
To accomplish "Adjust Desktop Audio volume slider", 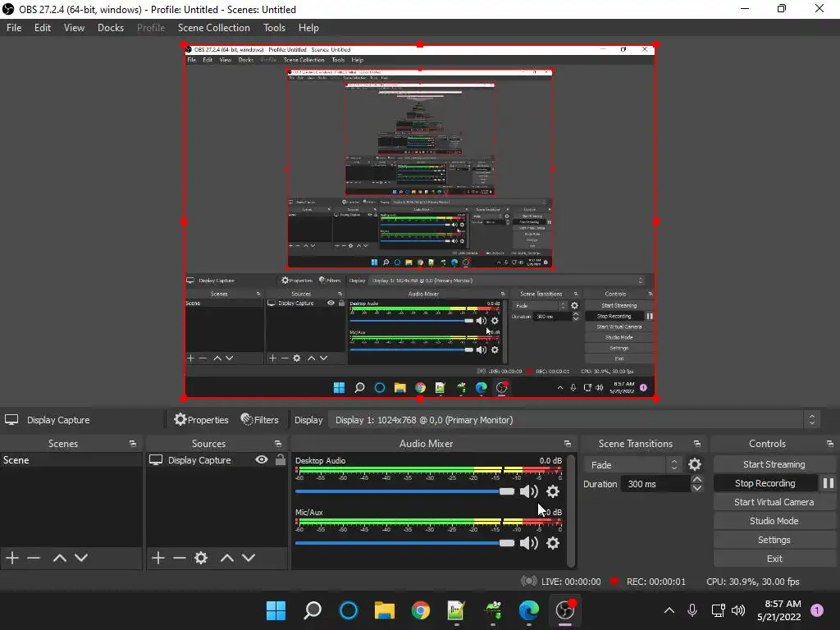I will 404,491.
